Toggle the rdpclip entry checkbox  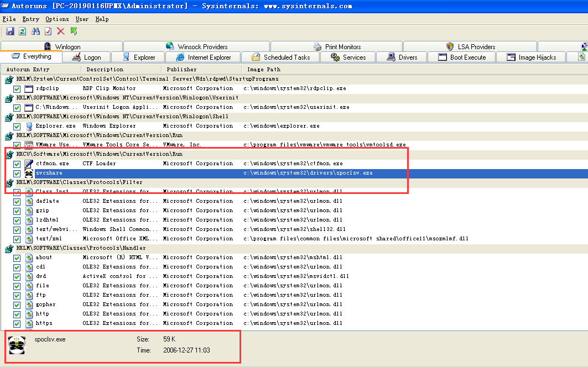tap(17, 88)
